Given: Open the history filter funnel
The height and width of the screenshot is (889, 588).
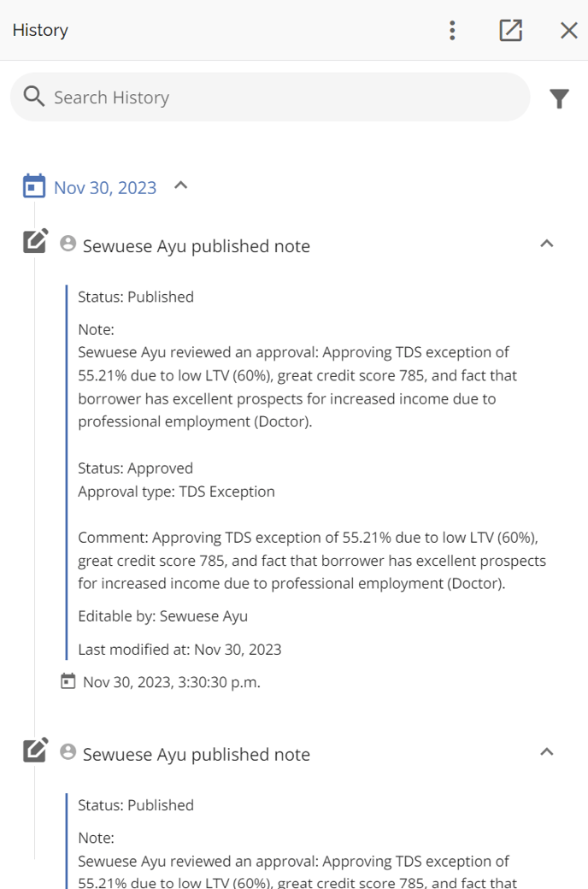Looking at the screenshot, I should (559, 98).
